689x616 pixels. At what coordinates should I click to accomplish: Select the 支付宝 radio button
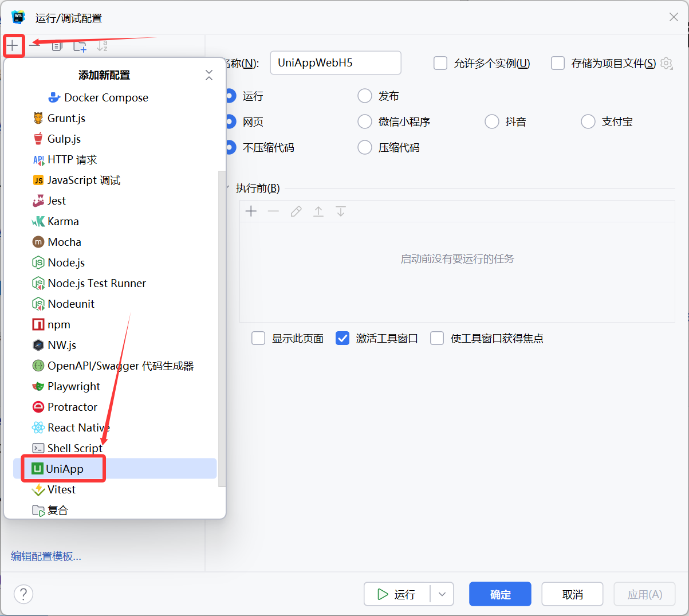(588, 121)
